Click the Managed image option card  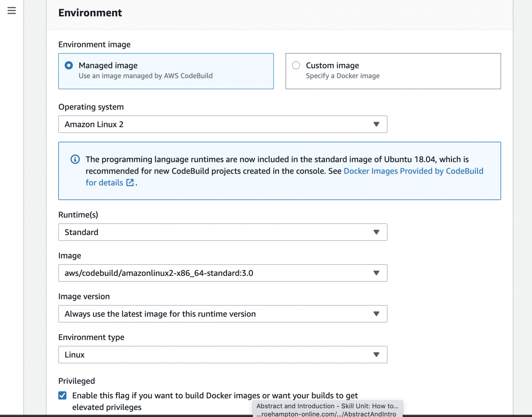[x=166, y=71]
